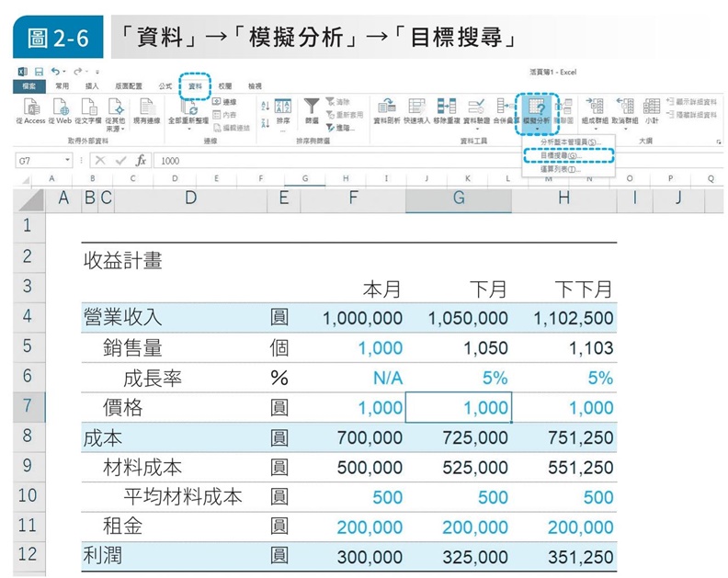Click the fx insert function button

click(141, 161)
